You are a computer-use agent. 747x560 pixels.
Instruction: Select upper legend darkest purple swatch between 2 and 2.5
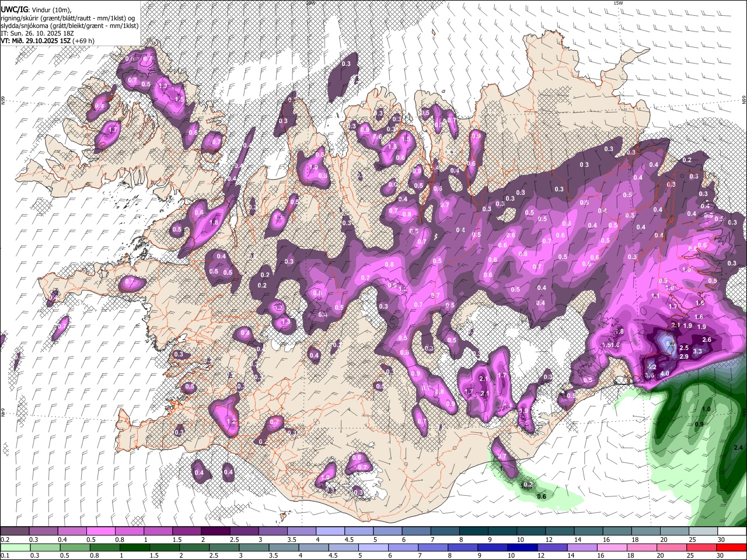pos(215,531)
